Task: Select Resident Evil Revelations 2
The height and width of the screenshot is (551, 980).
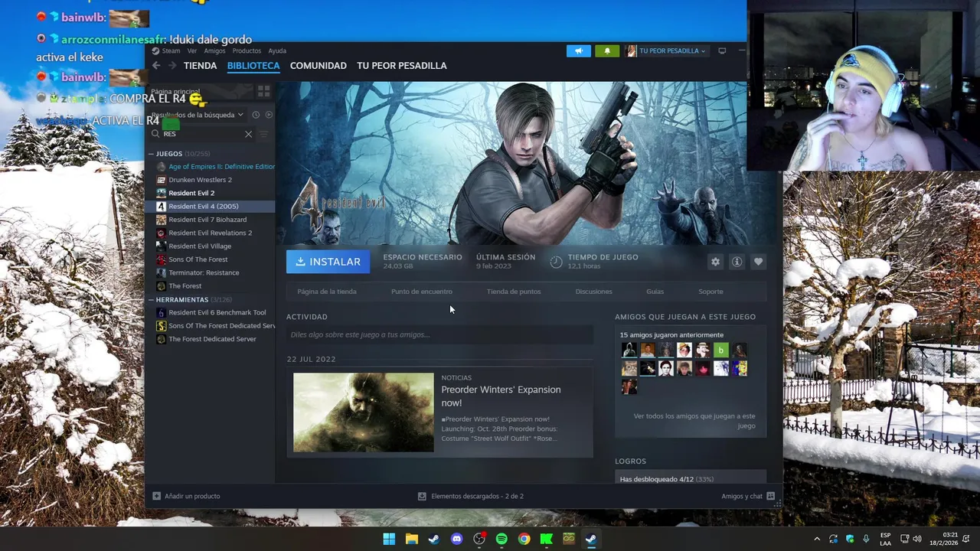Action: [x=210, y=233]
